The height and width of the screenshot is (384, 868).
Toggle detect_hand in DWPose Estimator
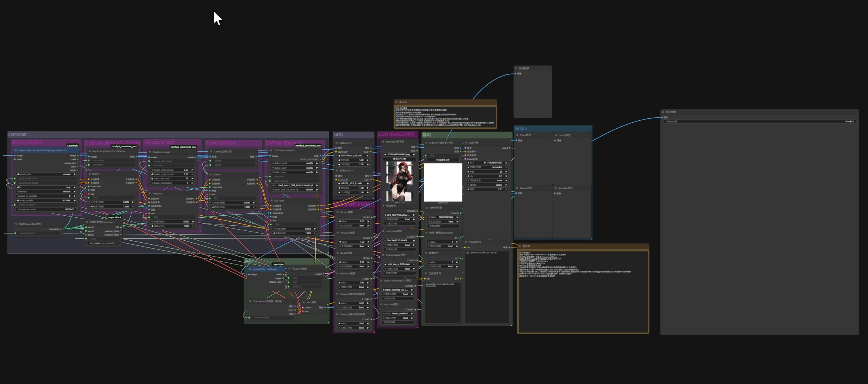(295, 163)
